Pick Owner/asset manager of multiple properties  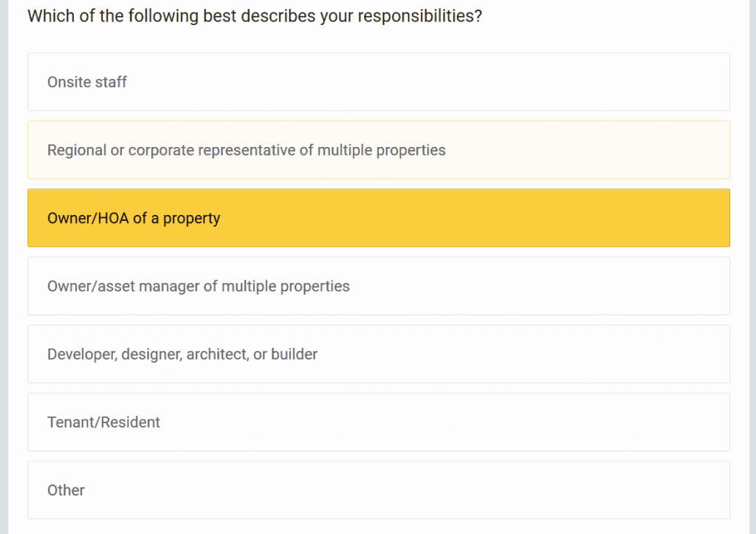379,286
